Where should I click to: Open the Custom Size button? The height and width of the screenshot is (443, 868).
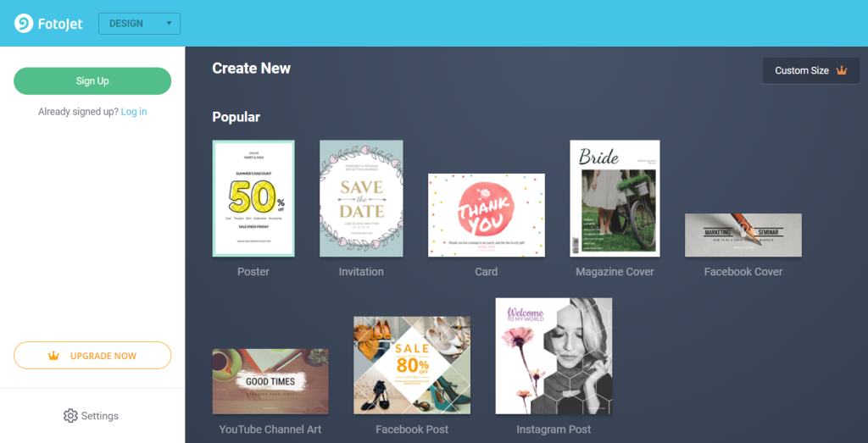[802, 70]
